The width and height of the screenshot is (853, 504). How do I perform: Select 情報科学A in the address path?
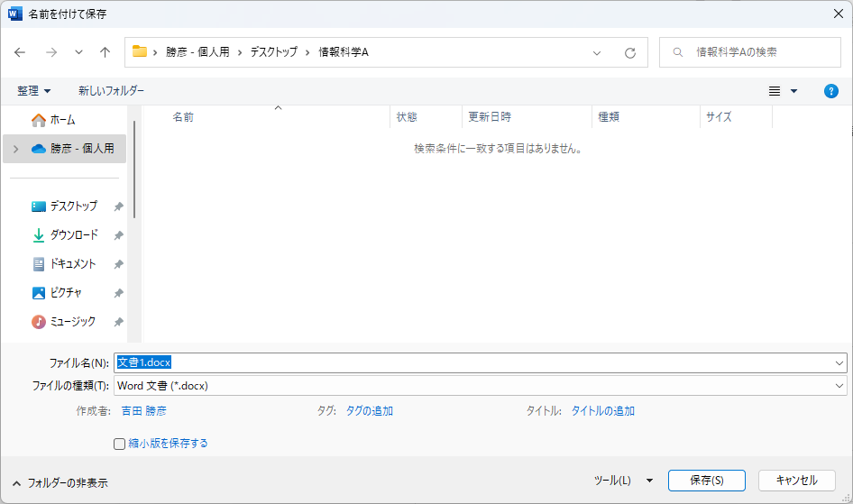344,52
